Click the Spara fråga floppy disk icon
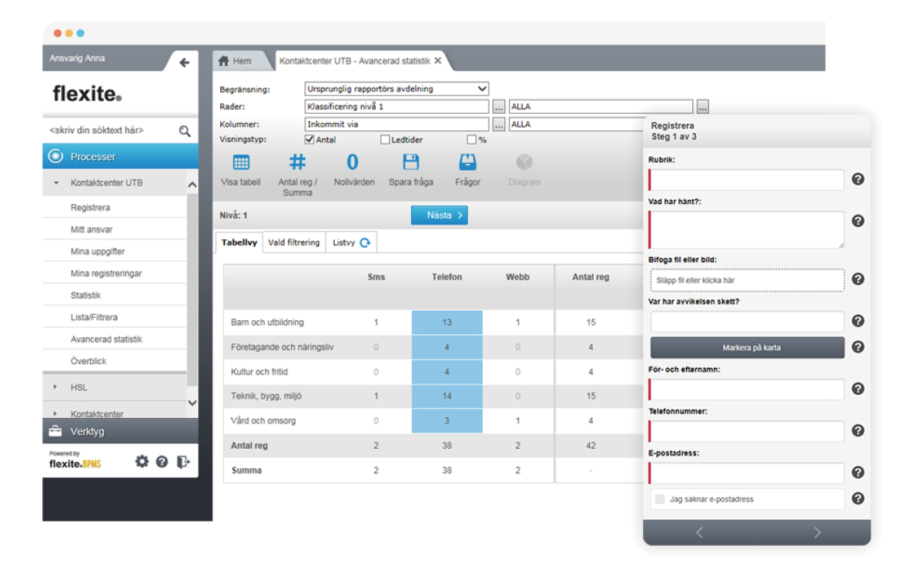 pyautogui.click(x=411, y=162)
